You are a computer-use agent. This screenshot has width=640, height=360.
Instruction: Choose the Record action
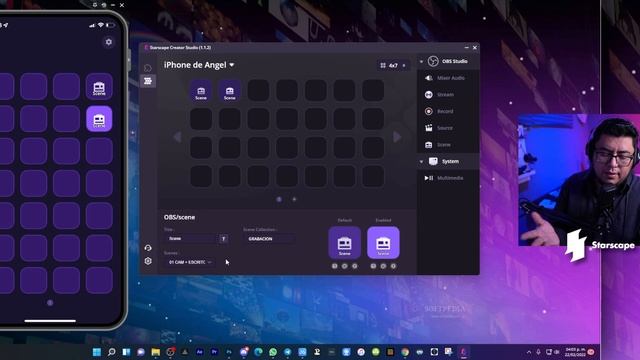coord(448,111)
